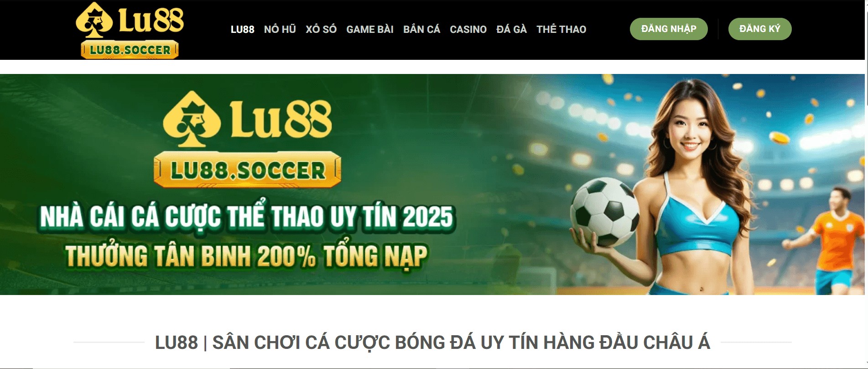Click the vertical page scrollbar

tap(866, 184)
